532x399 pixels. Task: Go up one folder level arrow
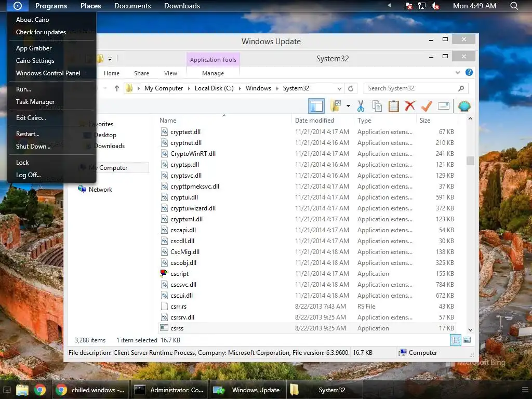pos(117,88)
